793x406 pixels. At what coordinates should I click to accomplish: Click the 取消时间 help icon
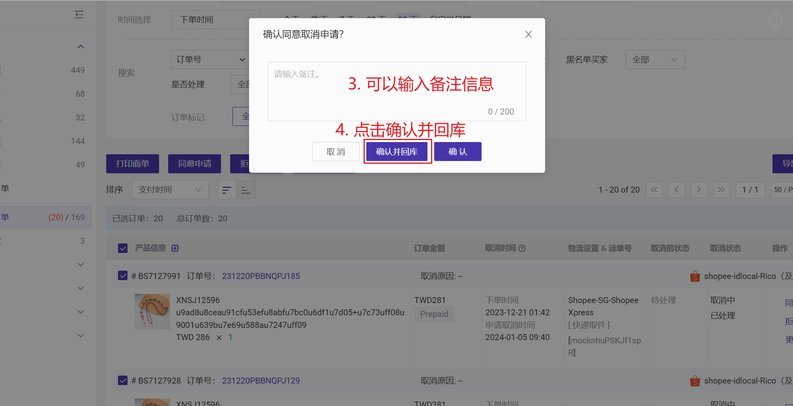pyautogui.click(x=522, y=248)
